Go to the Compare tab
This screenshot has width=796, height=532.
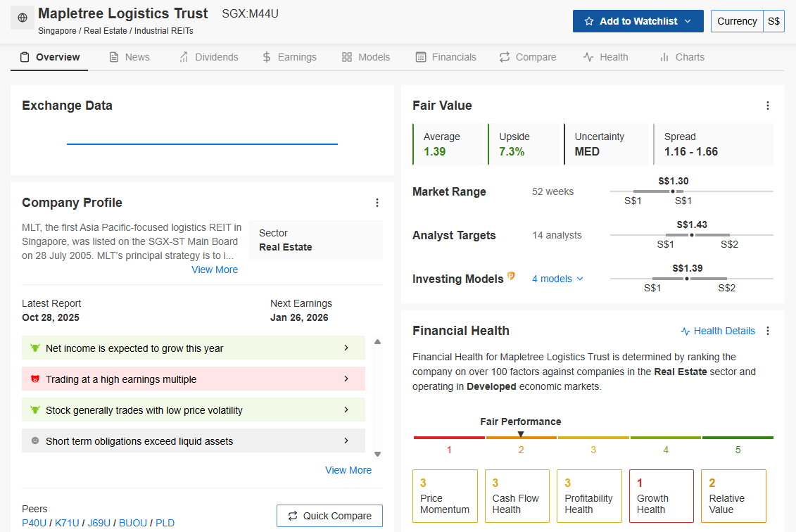tap(528, 58)
